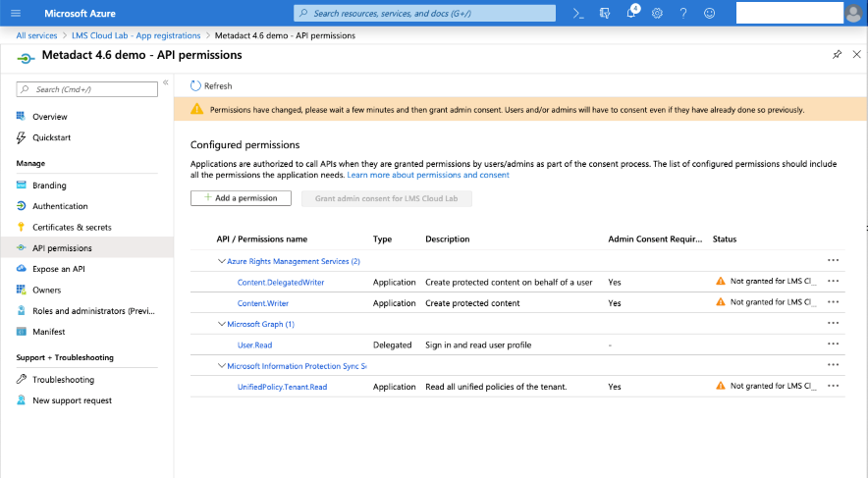Open more options for UnifiedPolicy.Tenant.Read row

coord(833,386)
